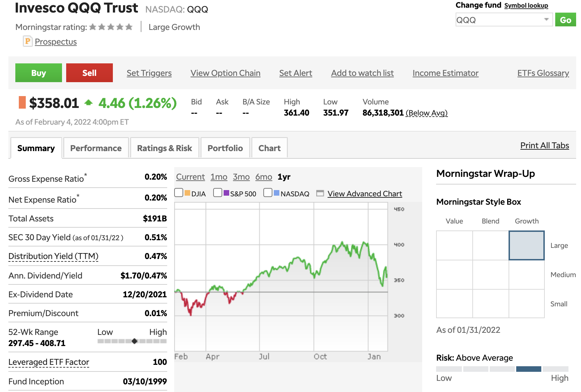Image resolution: width=581 pixels, height=392 pixels.
Task: Click the Net Expense Ratio 0.20% value
Action: coord(156,198)
